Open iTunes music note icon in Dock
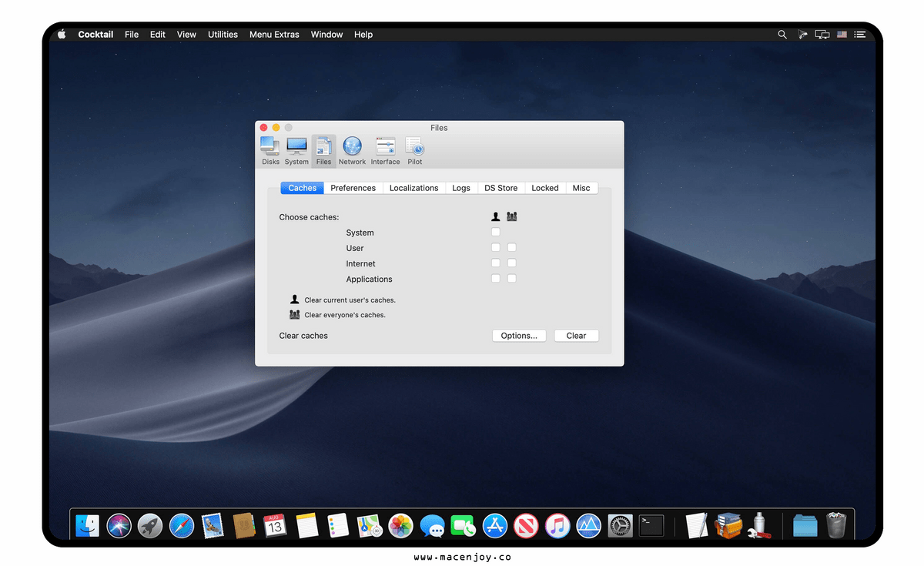This screenshot has width=924, height=566. 557,526
